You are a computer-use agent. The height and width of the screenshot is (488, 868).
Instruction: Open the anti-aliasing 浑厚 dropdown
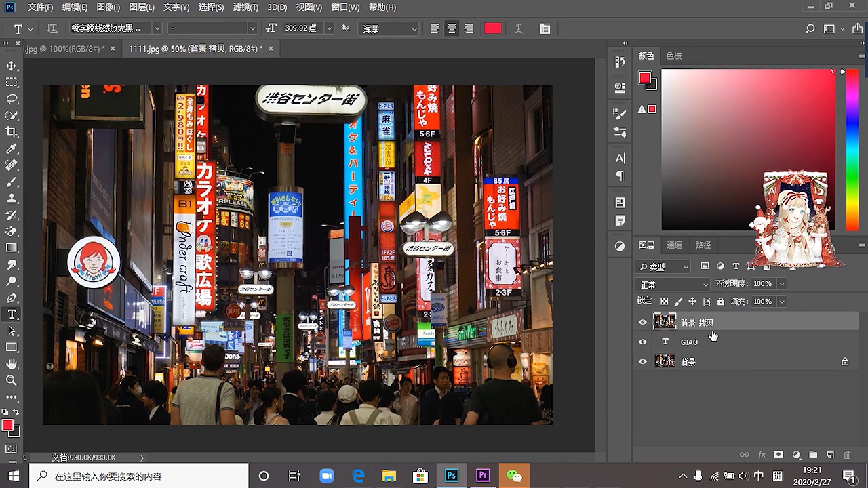[x=390, y=28]
